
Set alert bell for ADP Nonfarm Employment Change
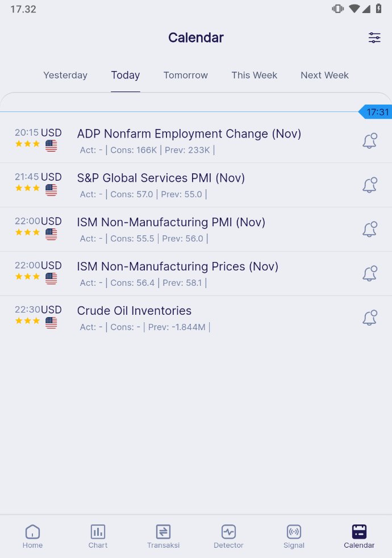coord(370,140)
